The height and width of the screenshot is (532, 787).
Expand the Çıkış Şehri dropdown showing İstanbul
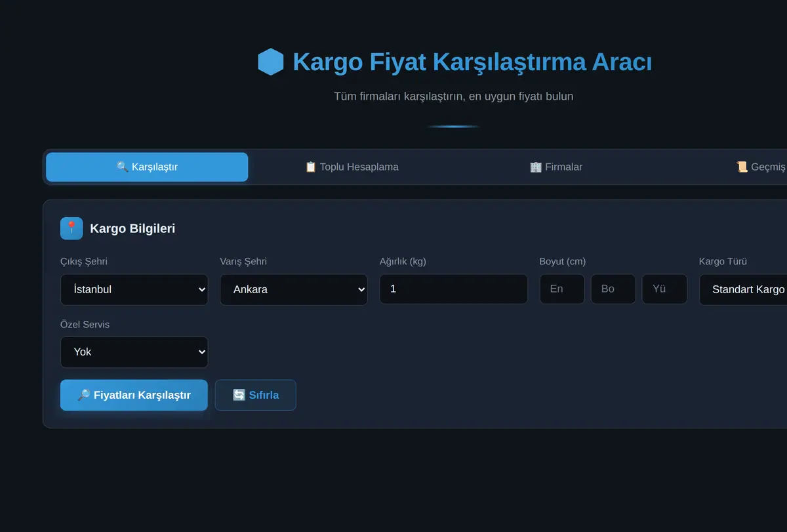(134, 289)
